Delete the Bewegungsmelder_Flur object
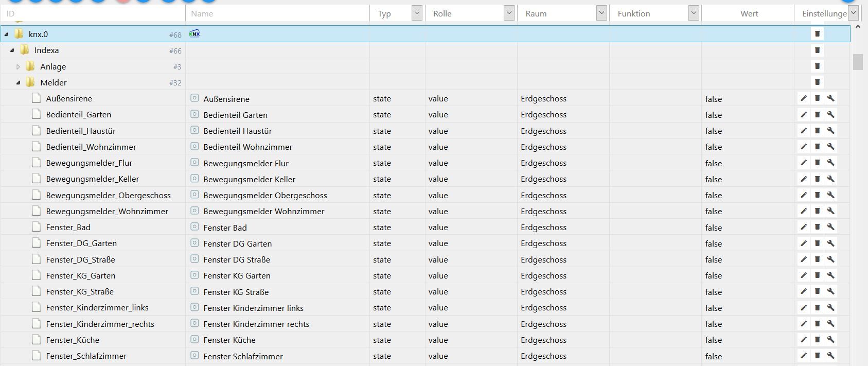The image size is (868, 366). [817, 163]
